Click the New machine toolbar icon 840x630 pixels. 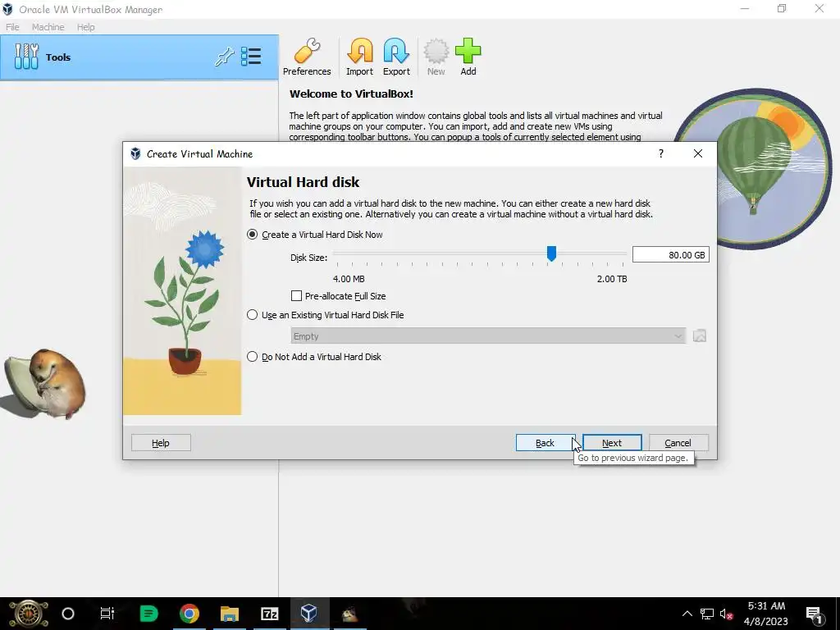pos(436,57)
